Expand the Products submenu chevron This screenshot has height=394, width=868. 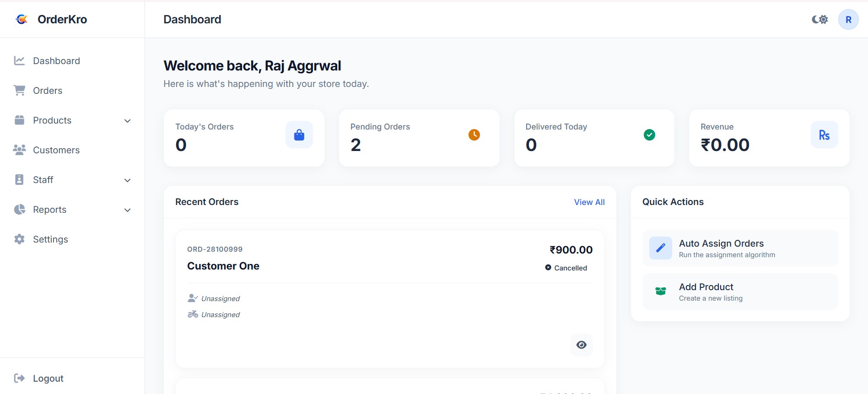click(x=128, y=121)
